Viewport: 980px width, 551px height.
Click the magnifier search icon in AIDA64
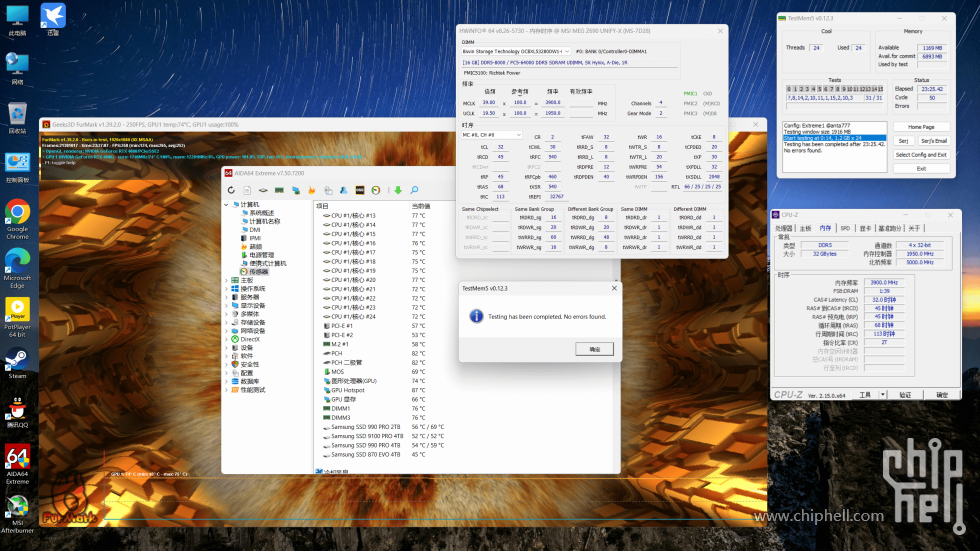pyautogui.click(x=414, y=190)
